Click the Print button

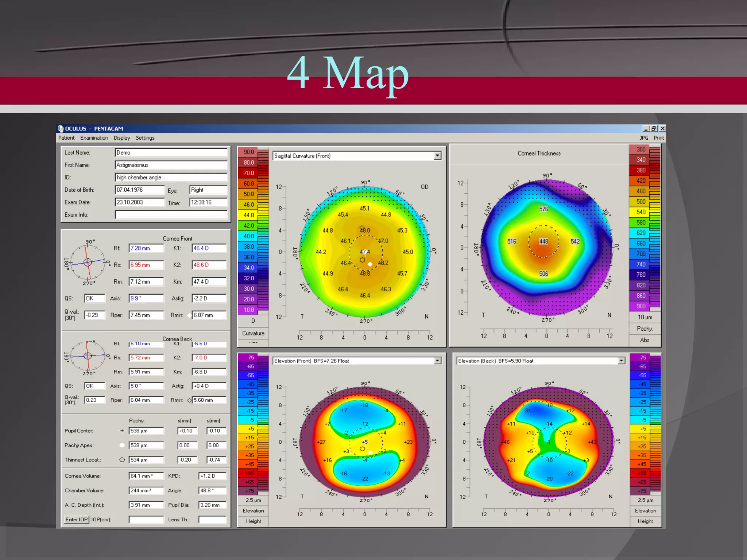658,138
